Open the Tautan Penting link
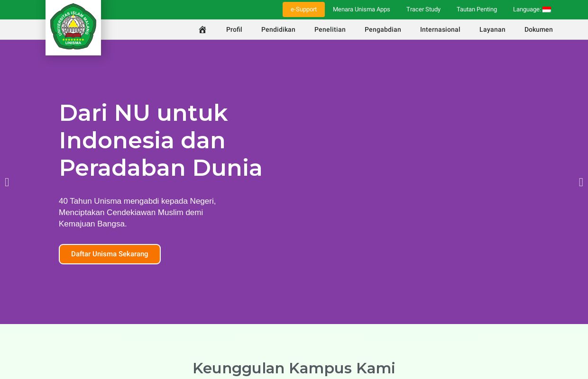The width and height of the screenshot is (588, 379). tap(477, 9)
